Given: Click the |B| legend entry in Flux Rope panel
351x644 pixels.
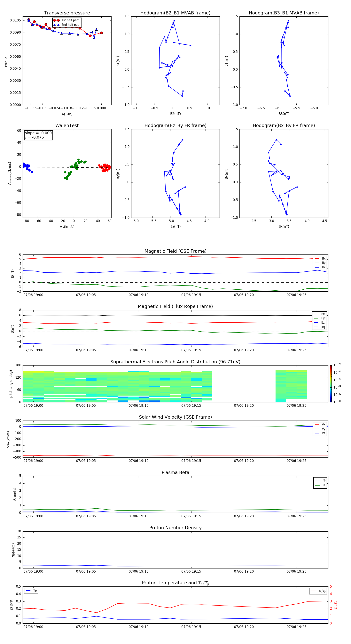Looking at the screenshot, I should [x=320, y=327].
